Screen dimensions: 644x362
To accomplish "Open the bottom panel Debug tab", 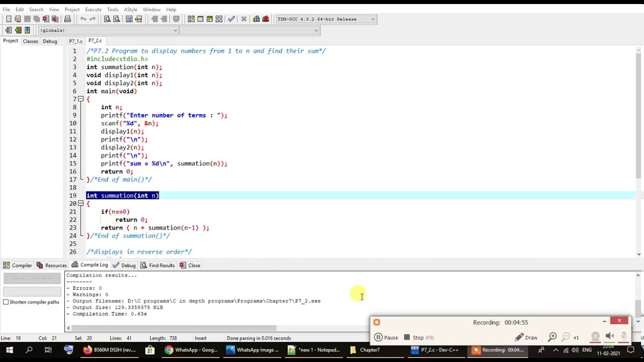I will [x=125, y=265].
